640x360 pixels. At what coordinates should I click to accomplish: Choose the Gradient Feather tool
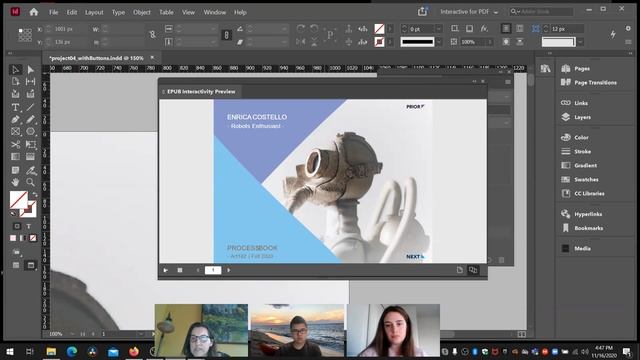[x=31, y=157]
